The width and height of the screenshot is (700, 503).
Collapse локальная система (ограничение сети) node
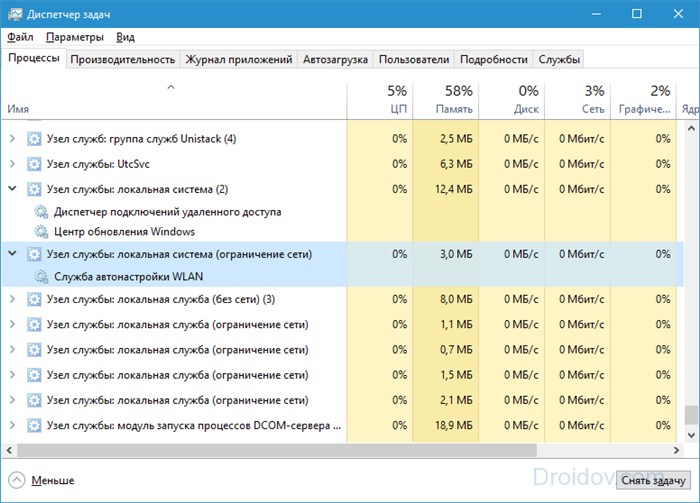click(x=12, y=254)
